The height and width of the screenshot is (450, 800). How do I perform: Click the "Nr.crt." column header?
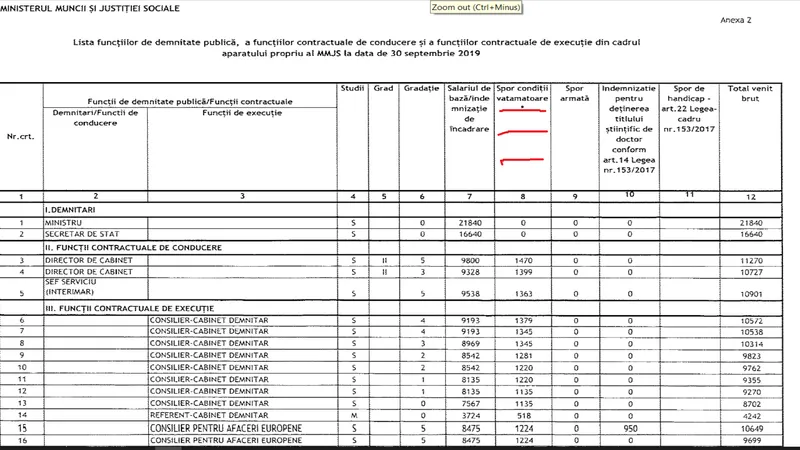click(19, 135)
